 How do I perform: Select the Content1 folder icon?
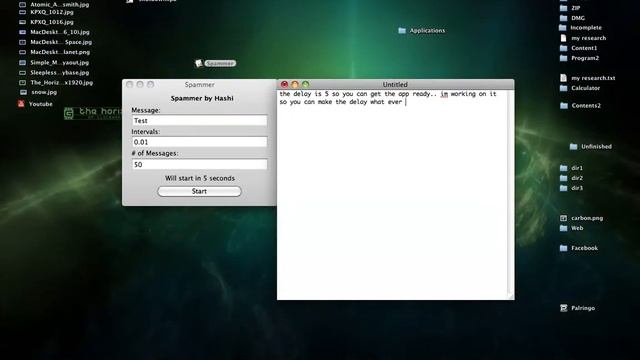[x=564, y=48]
